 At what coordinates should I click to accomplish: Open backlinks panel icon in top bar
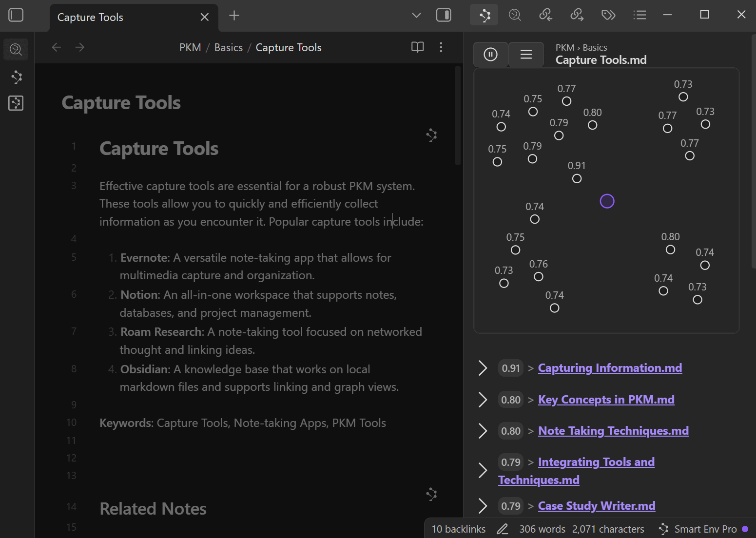point(545,15)
